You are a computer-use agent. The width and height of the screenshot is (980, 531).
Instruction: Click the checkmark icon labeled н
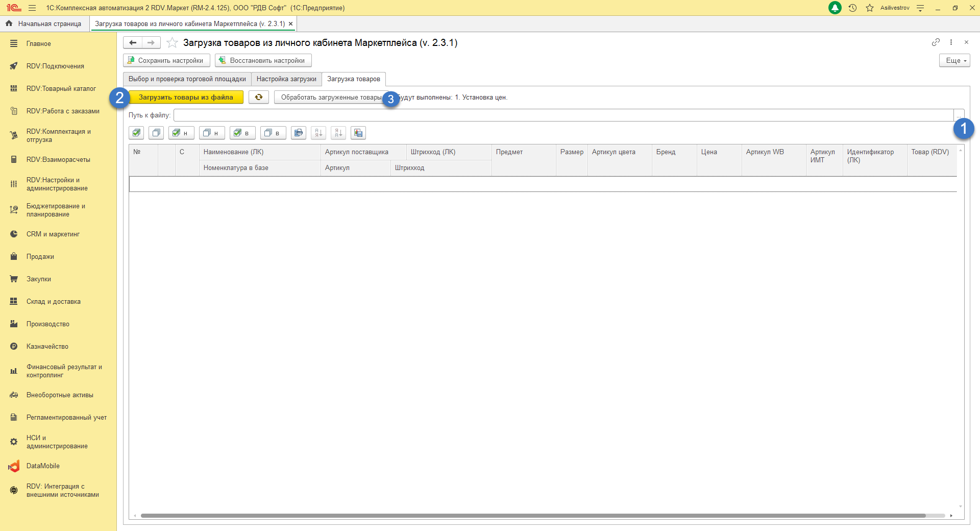point(181,133)
